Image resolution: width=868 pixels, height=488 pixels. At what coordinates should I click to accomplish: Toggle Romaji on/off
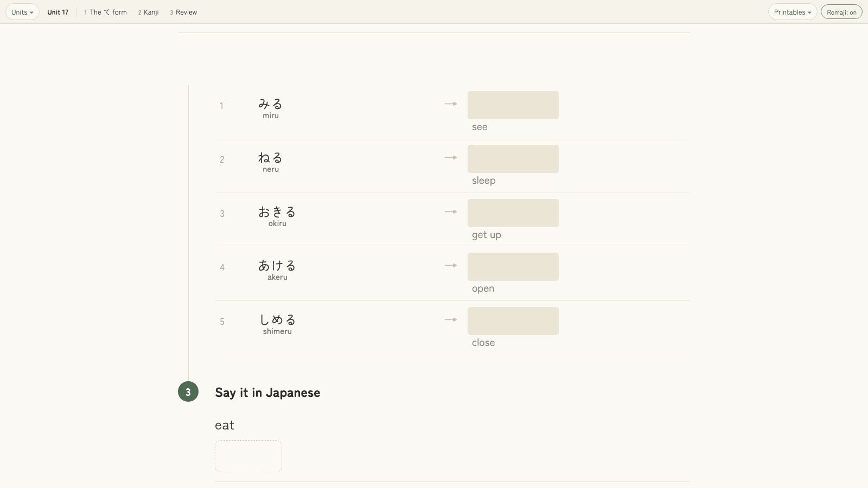841,12
